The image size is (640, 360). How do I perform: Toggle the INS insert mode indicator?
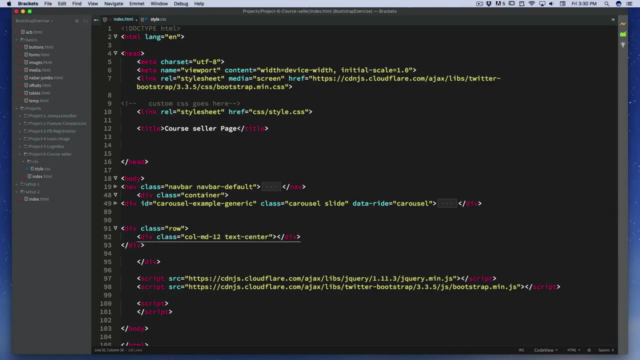[521, 350]
